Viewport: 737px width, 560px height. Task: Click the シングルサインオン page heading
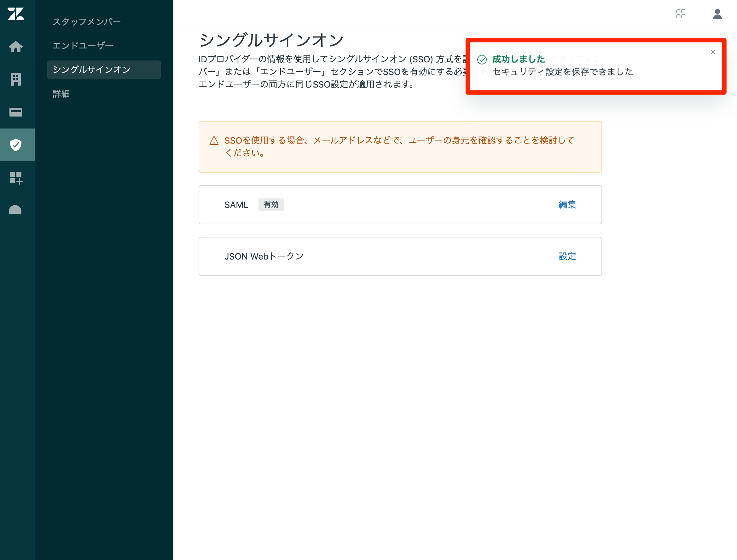tap(271, 40)
